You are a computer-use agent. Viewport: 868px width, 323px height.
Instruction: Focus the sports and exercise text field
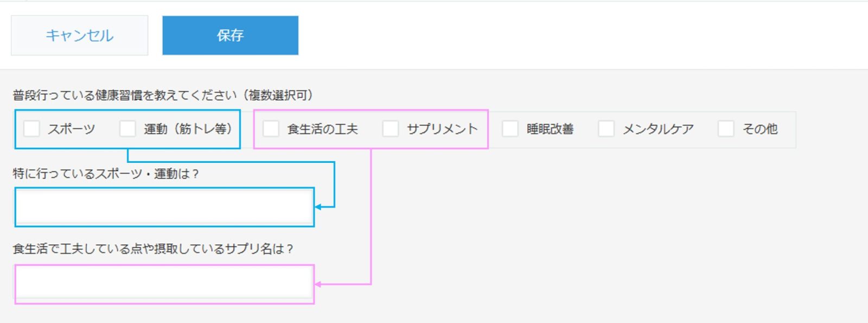click(x=164, y=207)
